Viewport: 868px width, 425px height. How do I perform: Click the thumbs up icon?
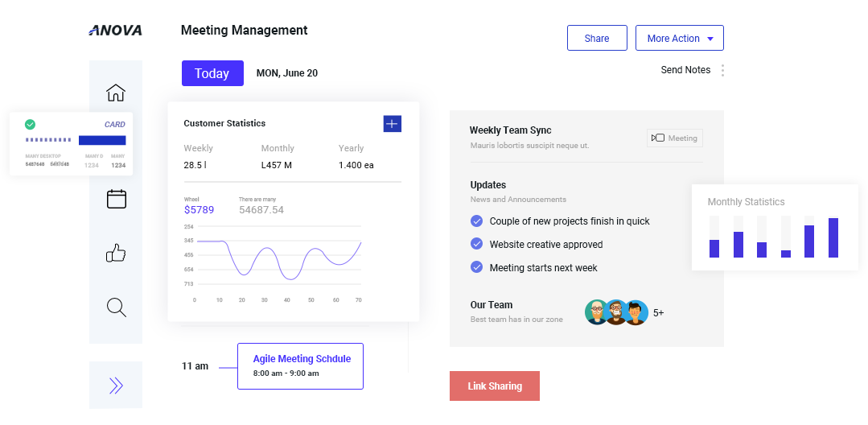click(117, 254)
